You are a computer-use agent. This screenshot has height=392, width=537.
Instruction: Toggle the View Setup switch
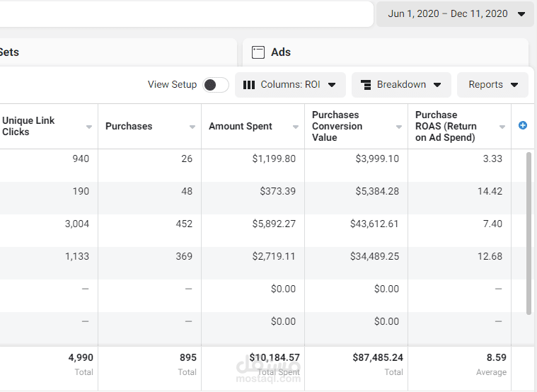pyautogui.click(x=215, y=85)
